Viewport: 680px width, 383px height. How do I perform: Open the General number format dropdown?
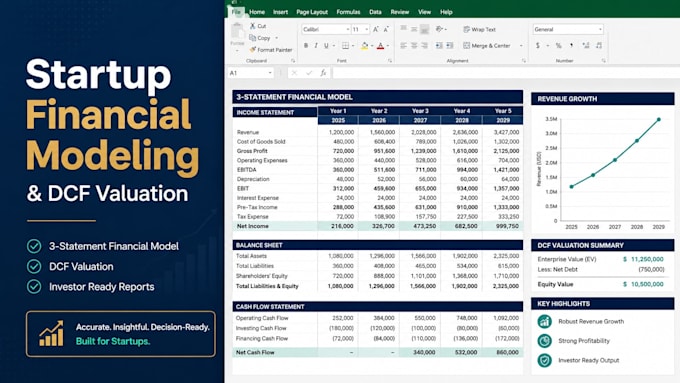coord(600,29)
